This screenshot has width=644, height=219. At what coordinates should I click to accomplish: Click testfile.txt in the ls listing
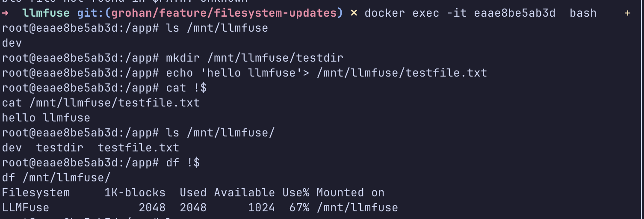pos(139,148)
